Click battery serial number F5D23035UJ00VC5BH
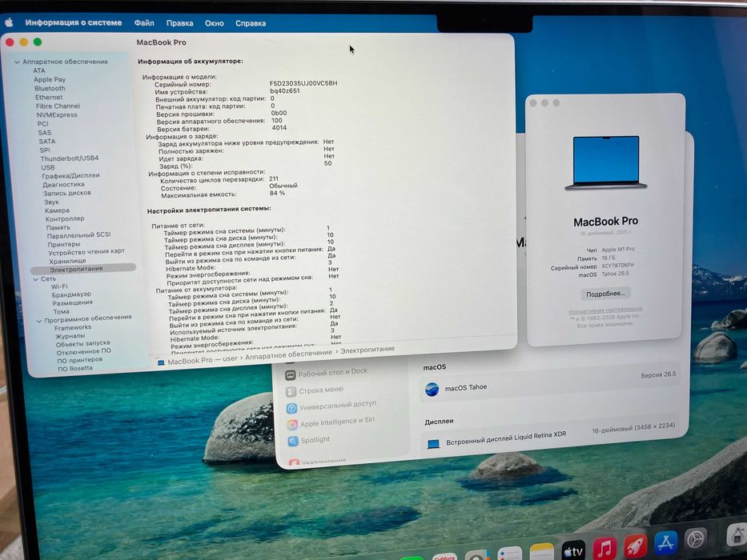The image size is (747, 560). coord(303,83)
